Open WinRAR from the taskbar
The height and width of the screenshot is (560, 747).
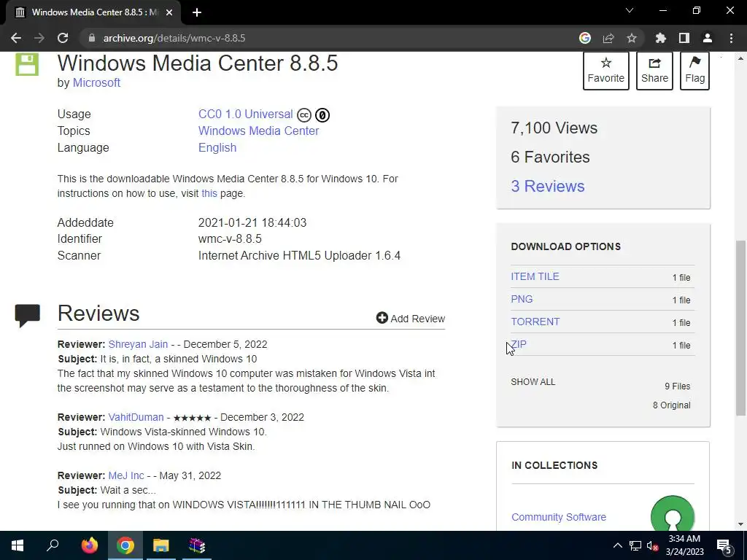point(197,545)
